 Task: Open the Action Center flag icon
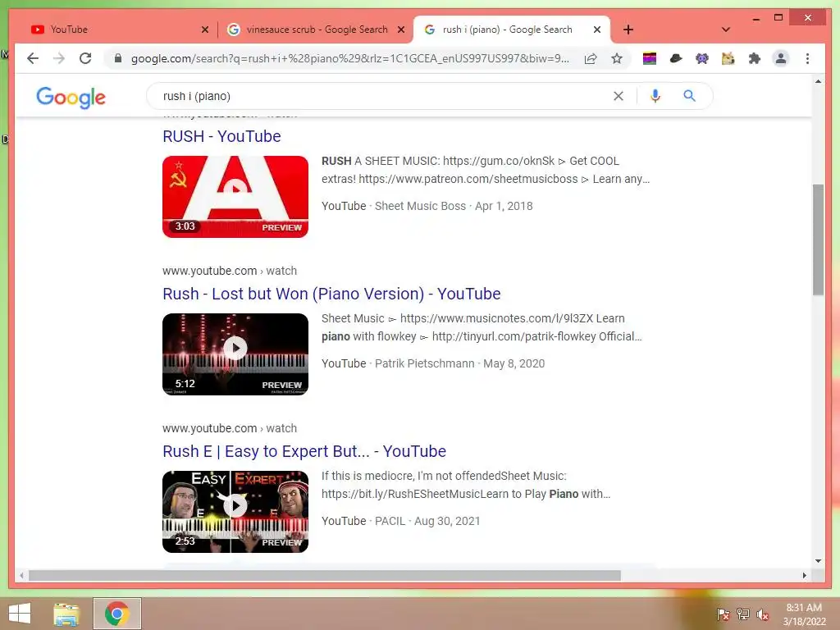723,614
